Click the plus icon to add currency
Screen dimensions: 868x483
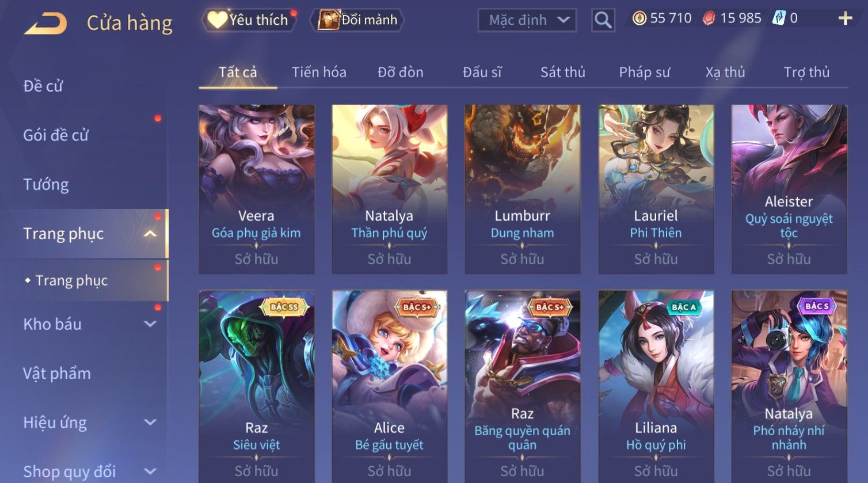tap(845, 19)
